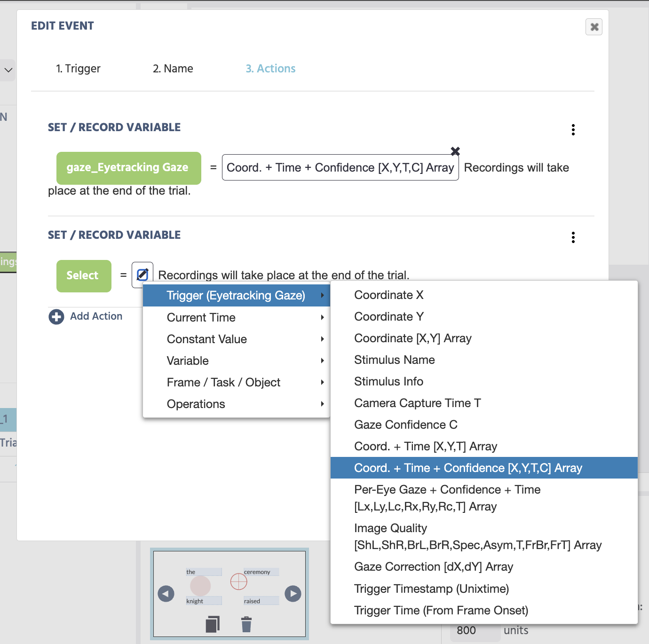
Task: Click the collapse chevron behind the dialog
Action: [8, 70]
